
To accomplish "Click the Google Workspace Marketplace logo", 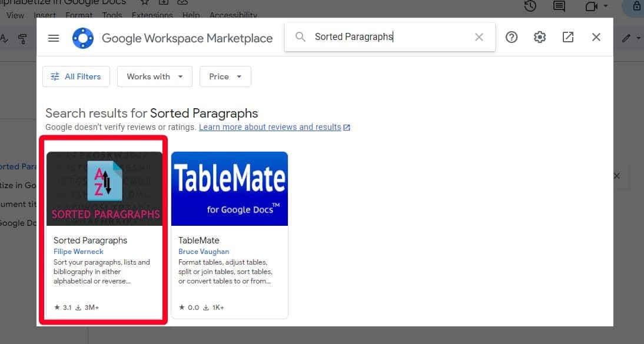I will tap(83, 38).
